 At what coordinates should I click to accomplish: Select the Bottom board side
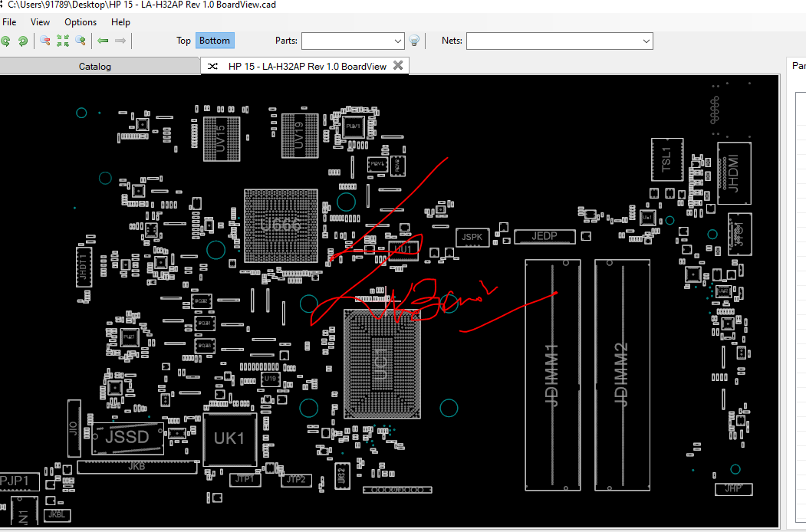215,41
